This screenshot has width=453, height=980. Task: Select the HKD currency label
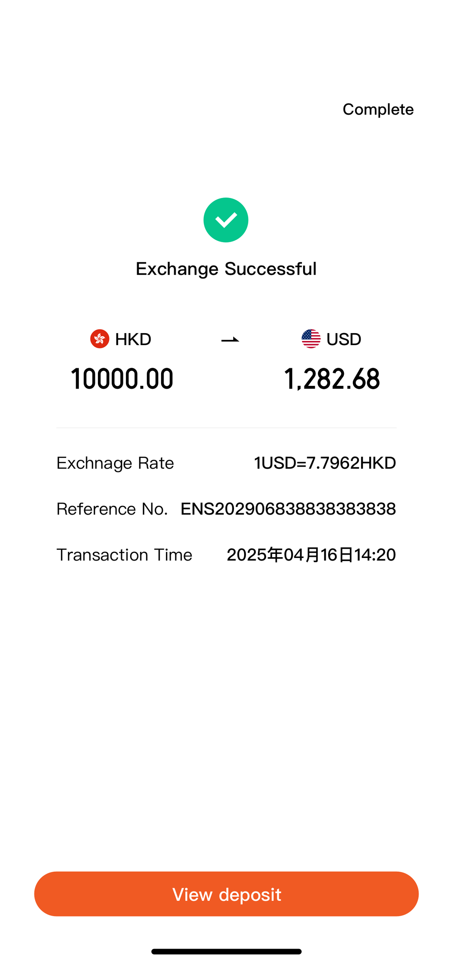pos(133,339)
